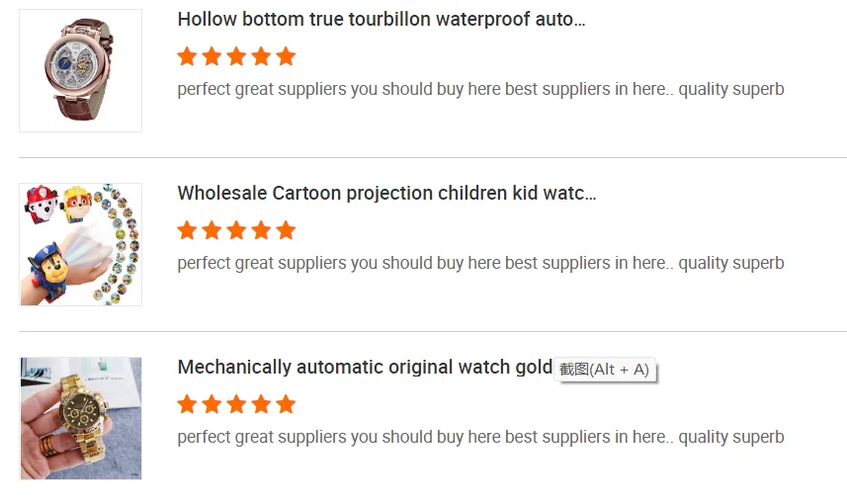The image size is (847, 504).
Task: Open the "Mechanically automatic original watch gold" title
Action: click(365, 368)
